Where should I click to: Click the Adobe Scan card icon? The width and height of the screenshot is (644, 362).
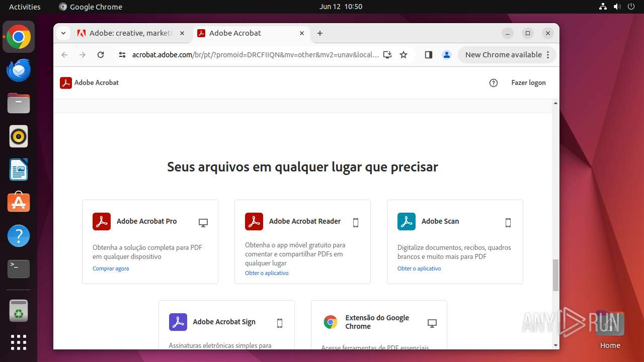(407, 221)
